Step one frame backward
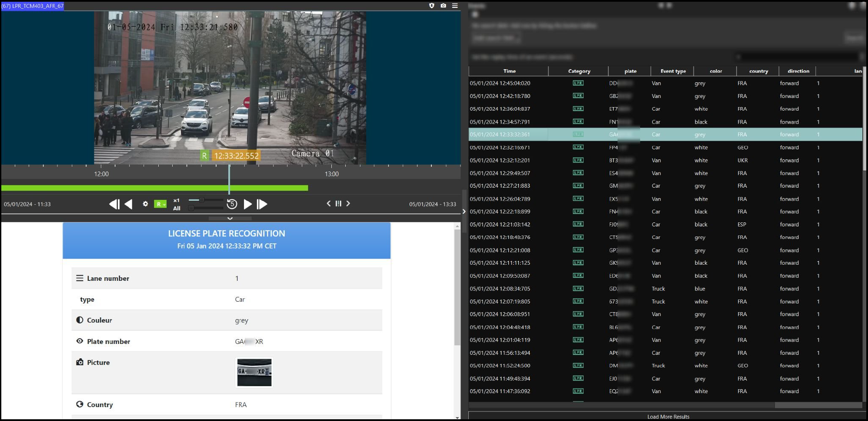The width and height of the screenshot is (868, 421). click(x=114, y=204)
